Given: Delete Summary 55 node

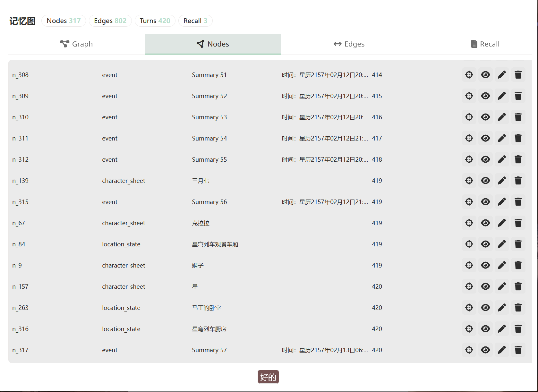Looking at the screenshot, I should point(518,159).
